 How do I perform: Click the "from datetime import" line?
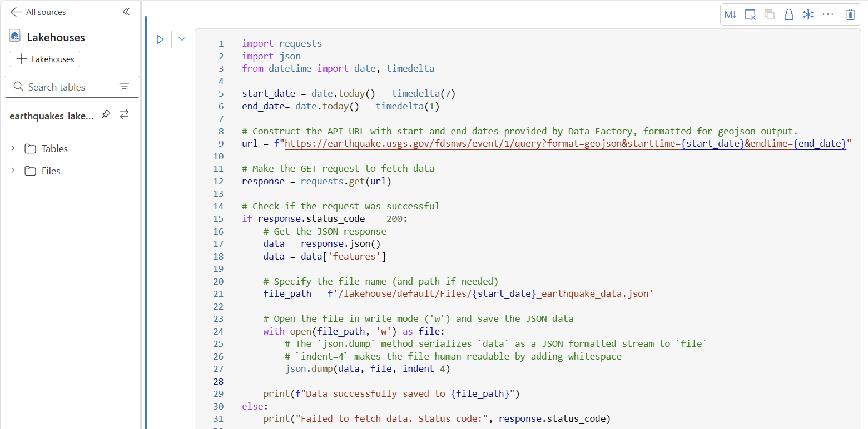(338, 68)
